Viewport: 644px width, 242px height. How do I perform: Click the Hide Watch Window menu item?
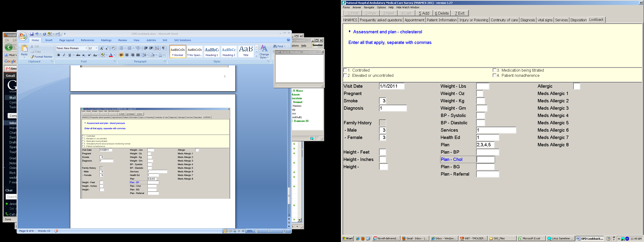point(408,8)
